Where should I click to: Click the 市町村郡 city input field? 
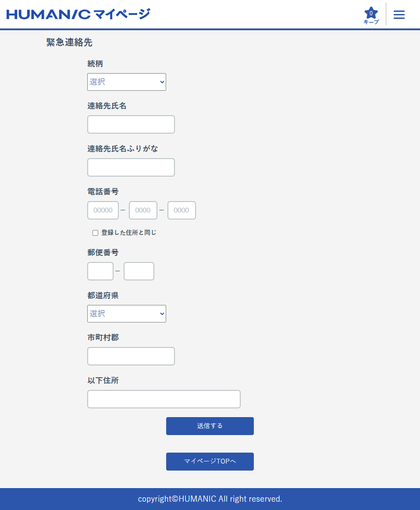131,356
